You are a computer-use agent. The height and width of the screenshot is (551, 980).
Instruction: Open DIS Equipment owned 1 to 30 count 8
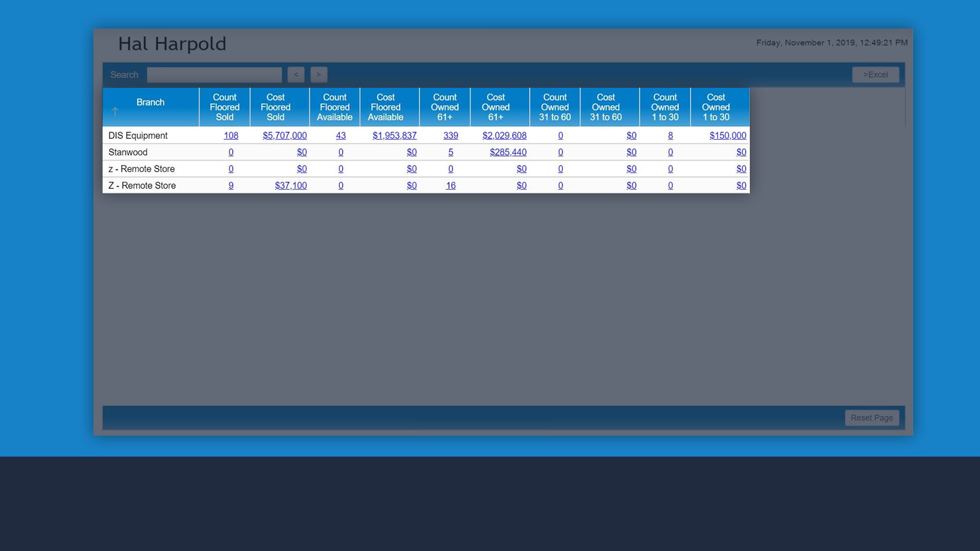point(671,136)
